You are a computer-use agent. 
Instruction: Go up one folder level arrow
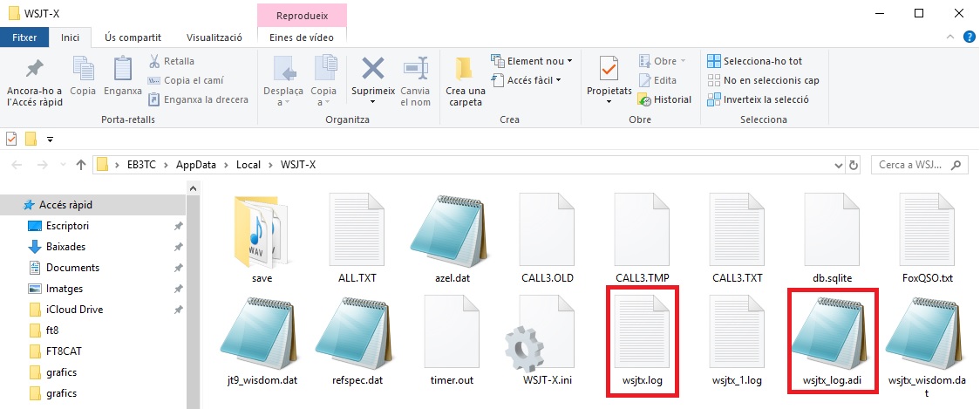pyautogui.click(x=80, y=165)
